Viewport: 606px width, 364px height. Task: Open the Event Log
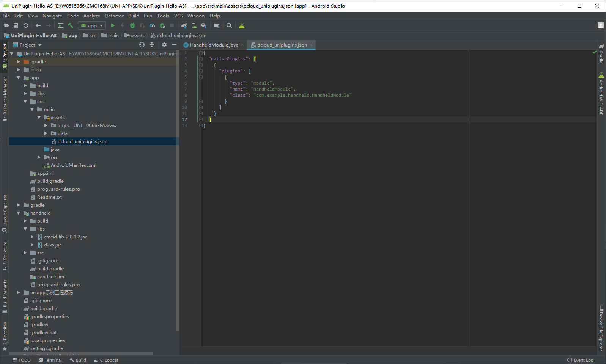[x=581, y=360]
